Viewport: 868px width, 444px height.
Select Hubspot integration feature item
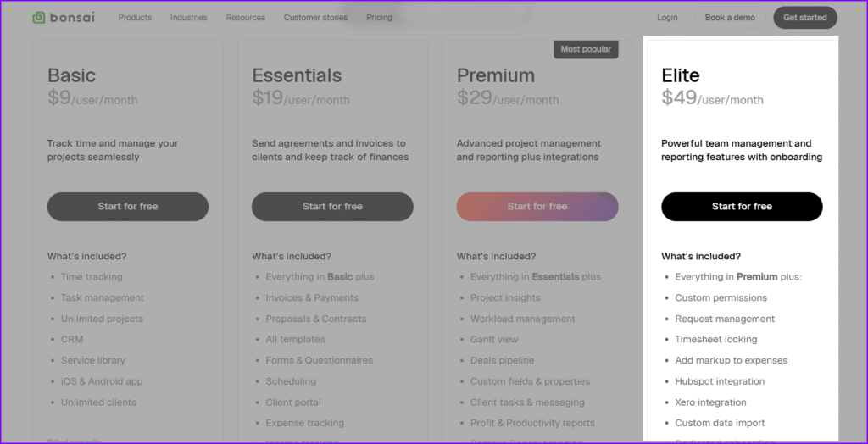(x=720, y=381)
